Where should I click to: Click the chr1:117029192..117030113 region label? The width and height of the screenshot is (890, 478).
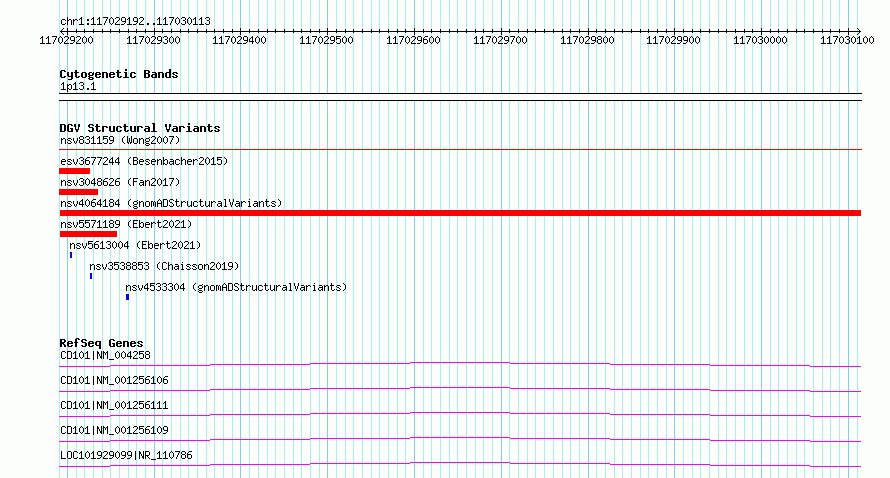tap(135, 21)
